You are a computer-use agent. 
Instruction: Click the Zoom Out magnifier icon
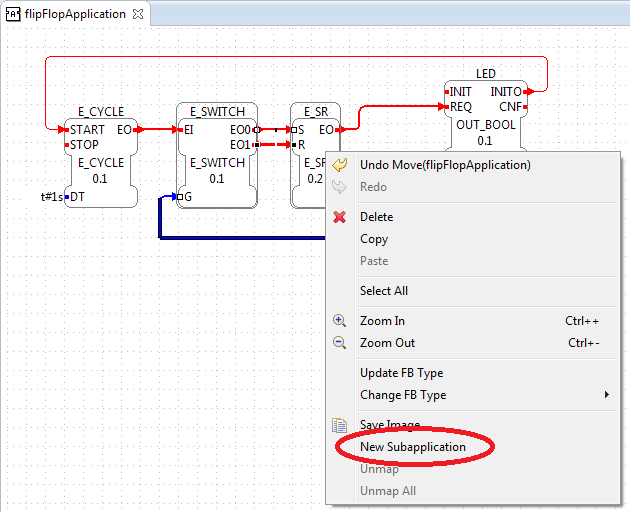[x=340, y=343]
